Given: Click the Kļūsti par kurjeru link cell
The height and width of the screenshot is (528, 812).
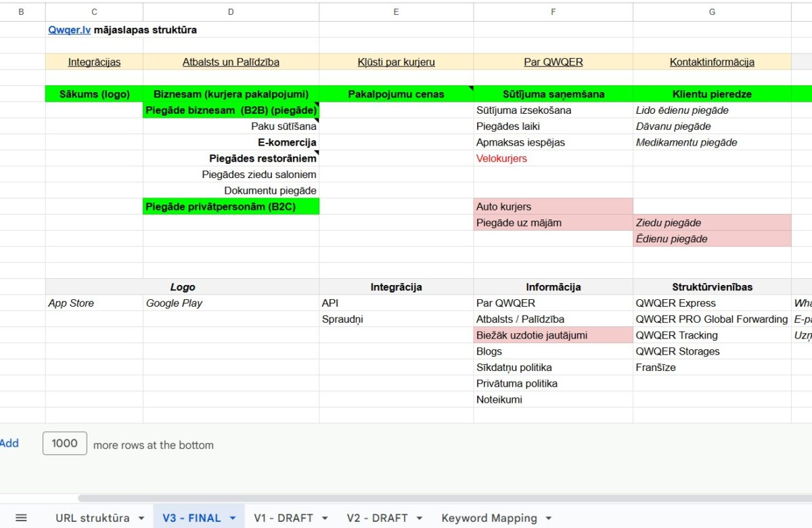Looking at the screenshot, I should [x=396, y=62].
